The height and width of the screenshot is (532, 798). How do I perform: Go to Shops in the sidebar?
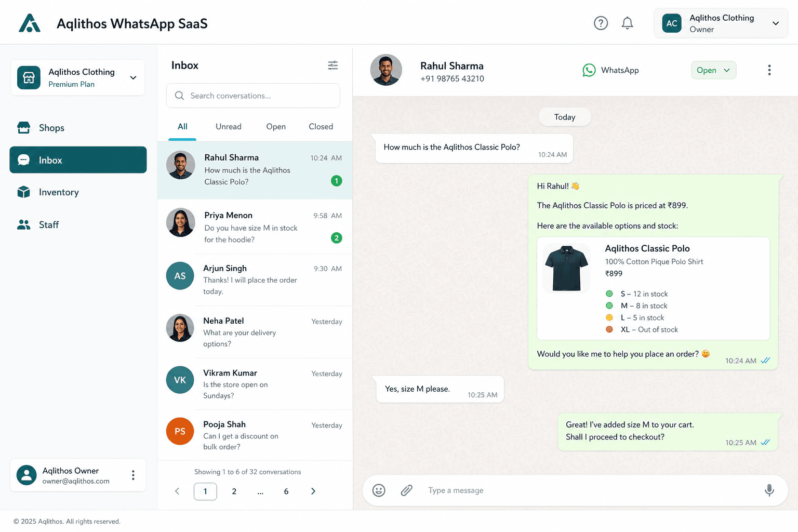pos(78,128)
